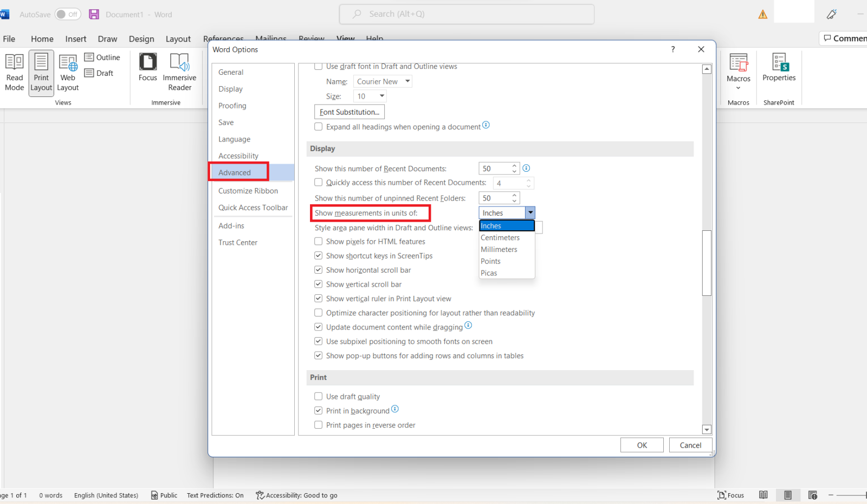Image resolution: width=867 pixels, height=504 pixels.
Task: Switch to Draft view
Action: click(x=99, y=73)
